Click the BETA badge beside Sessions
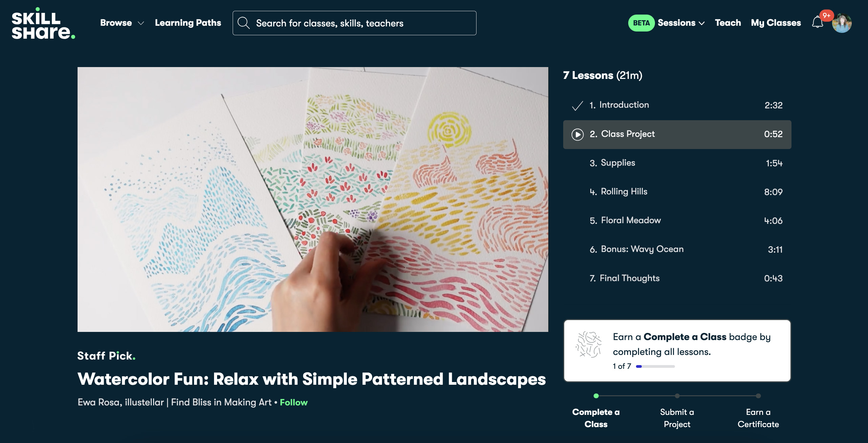Image resolution: width=868 pixels, height=443 pixels. 641,23
